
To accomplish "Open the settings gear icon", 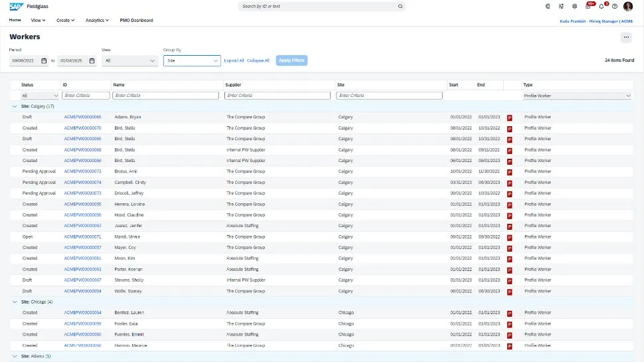I will point(574,6).
